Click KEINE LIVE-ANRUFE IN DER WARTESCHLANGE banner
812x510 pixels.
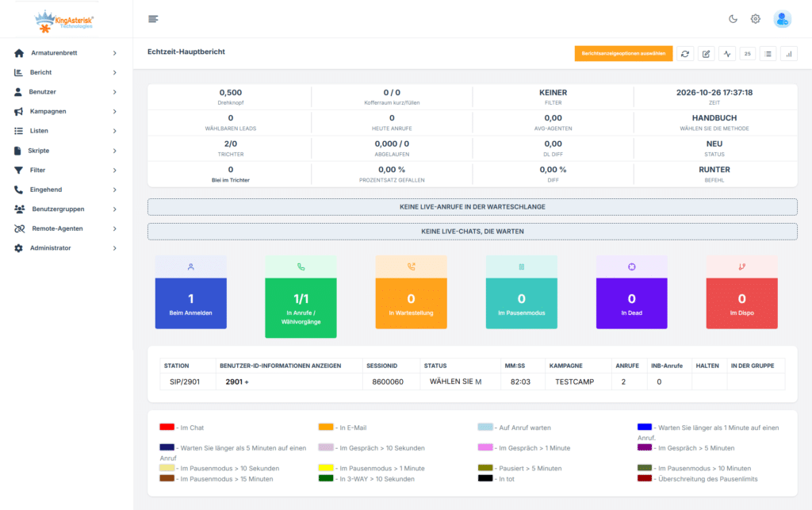point(473,207)
